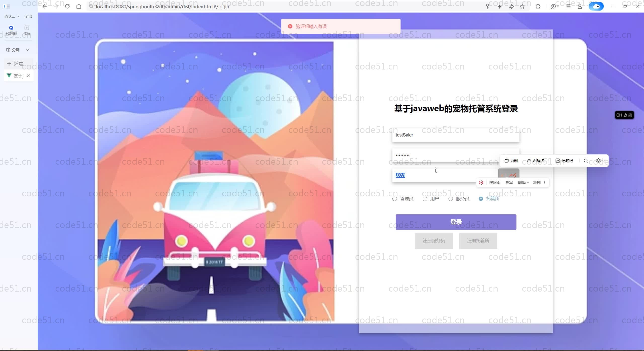Screen dimensions: 644x351
Task: Choose the 服务员 radio option
Action: click(451, 199)
